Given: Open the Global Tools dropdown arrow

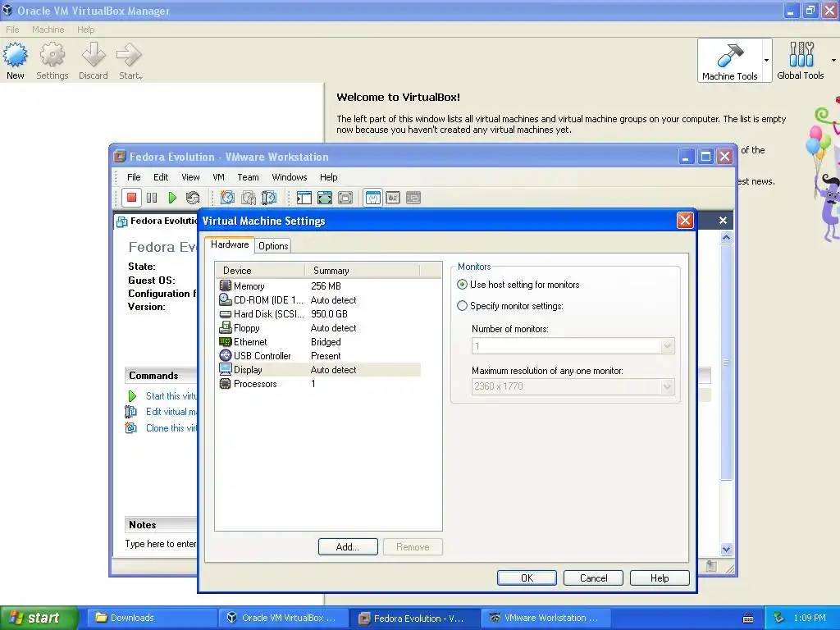Looking at the screenshot, I should tap(833, 60).
